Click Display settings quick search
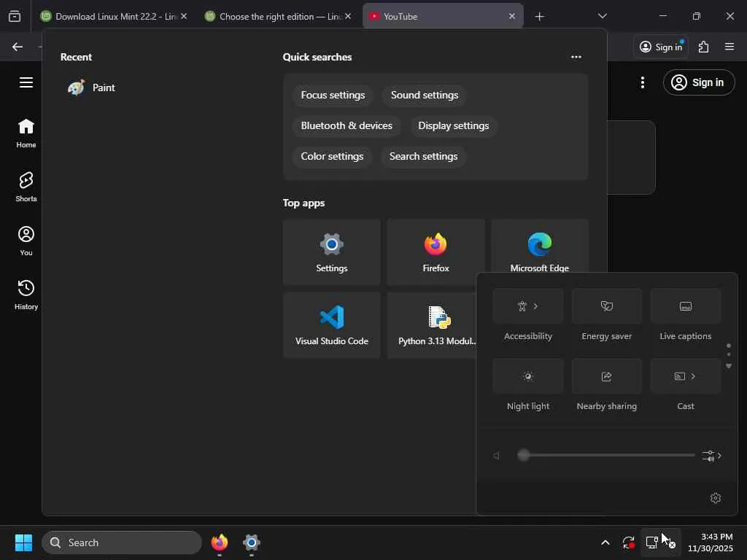Screen dimensions: 747x560 tap(454, 125)
